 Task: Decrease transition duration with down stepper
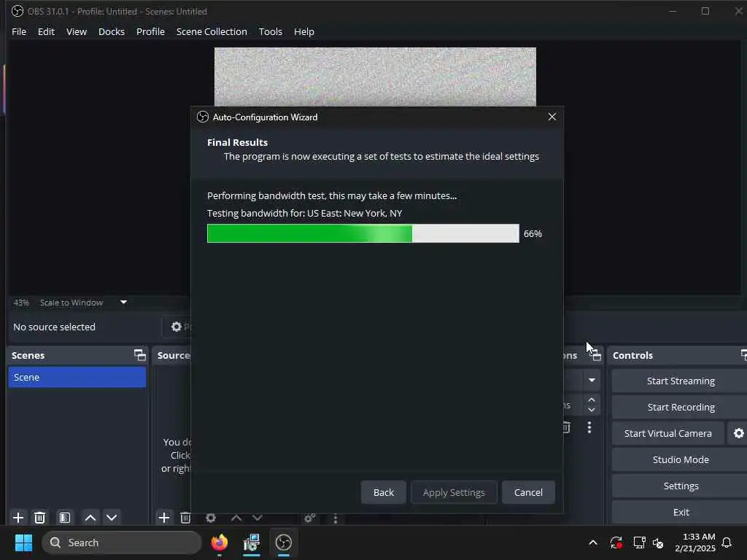[x=592, y=410]
